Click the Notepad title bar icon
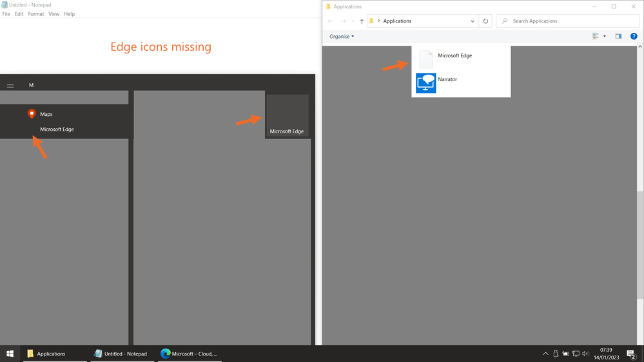Image resolution: width=644 pixels, height=362 pixels. 4,5
